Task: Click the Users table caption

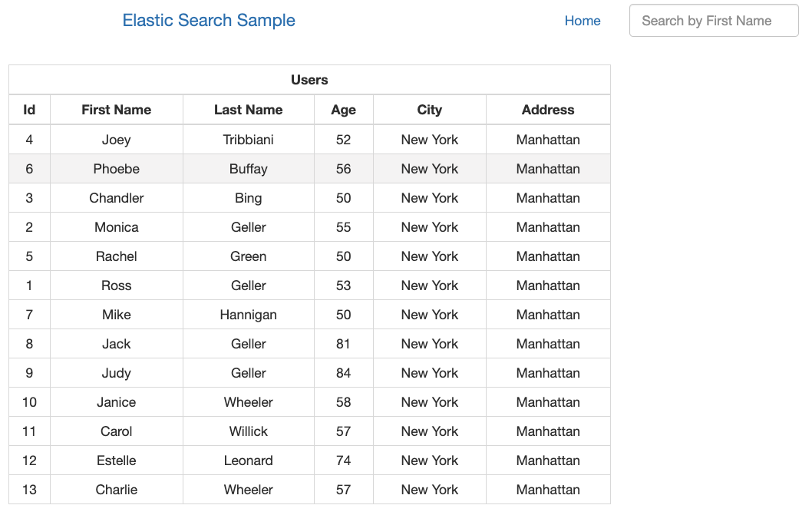Action: coord(309,80)
